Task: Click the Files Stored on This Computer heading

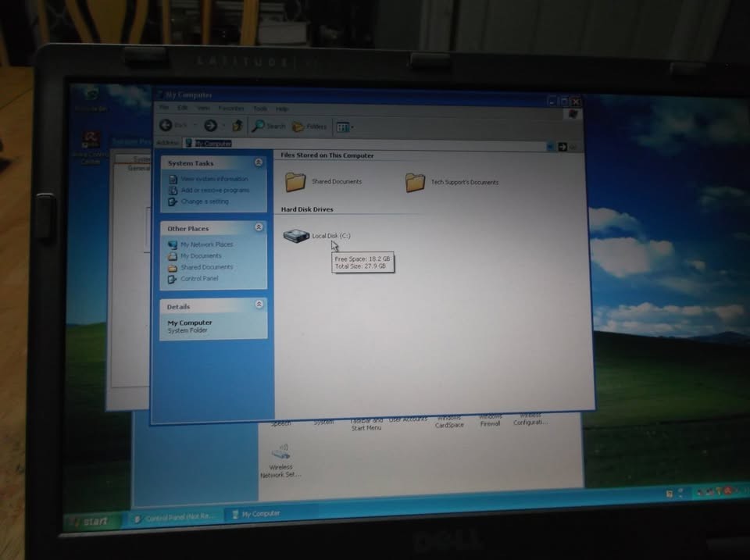Action: click(x=327, y=155)
